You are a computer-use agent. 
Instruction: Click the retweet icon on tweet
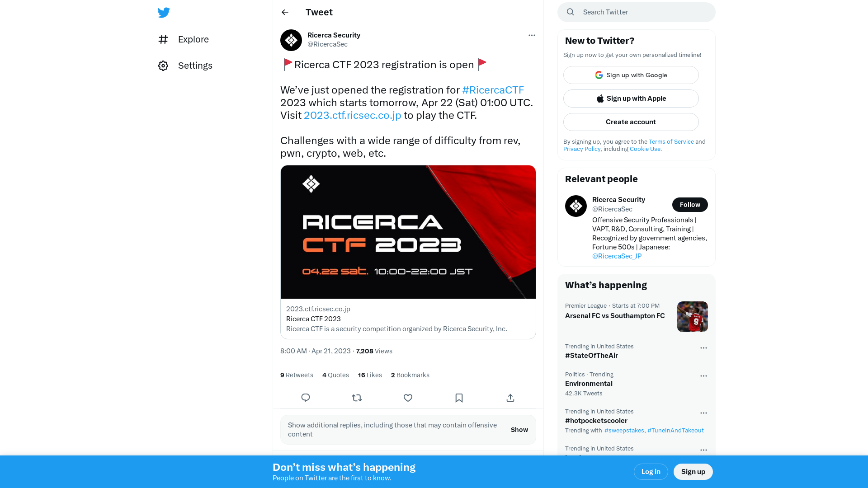tap(357, 398)
